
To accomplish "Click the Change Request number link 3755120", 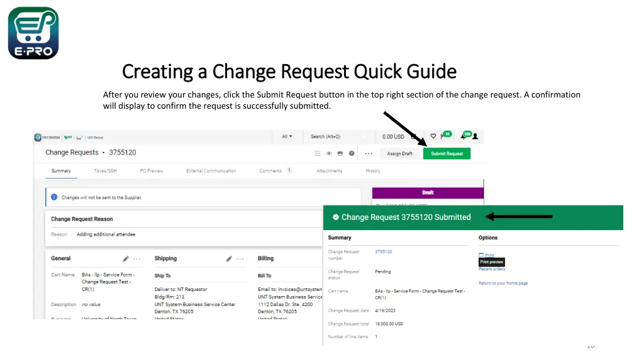I will [383, 251].
